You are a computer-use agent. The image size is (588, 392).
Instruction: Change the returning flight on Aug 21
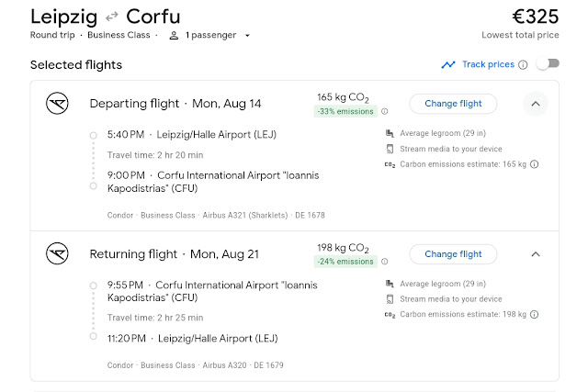453,253
